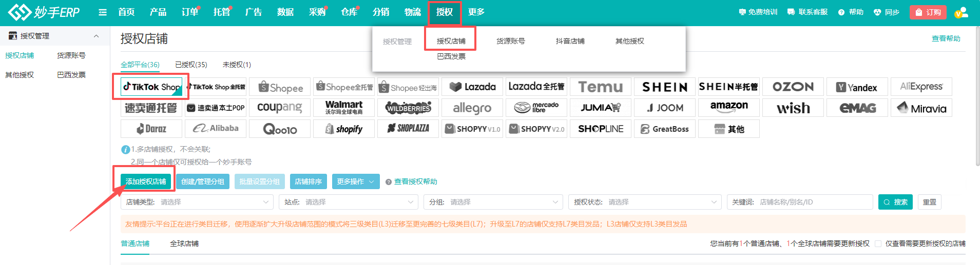
Task: Select the Shopee全托管 platform logo
Action: click(344, 87)
